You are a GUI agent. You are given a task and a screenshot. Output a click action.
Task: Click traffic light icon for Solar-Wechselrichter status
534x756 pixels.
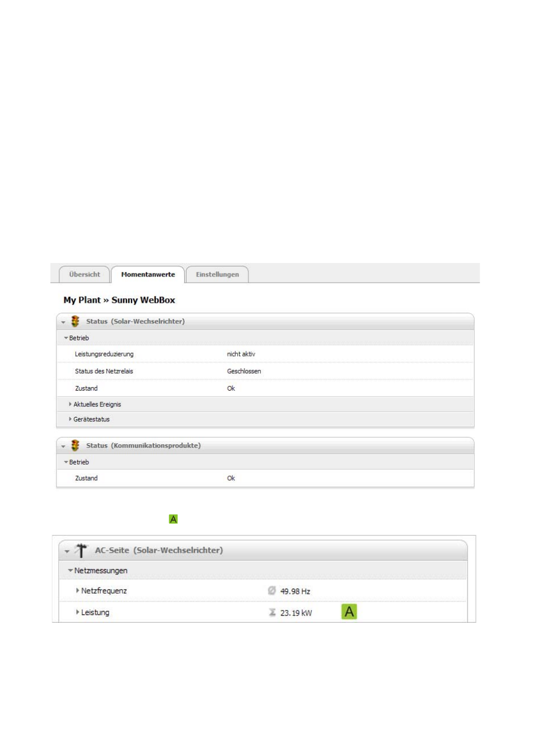click(75, 321)
